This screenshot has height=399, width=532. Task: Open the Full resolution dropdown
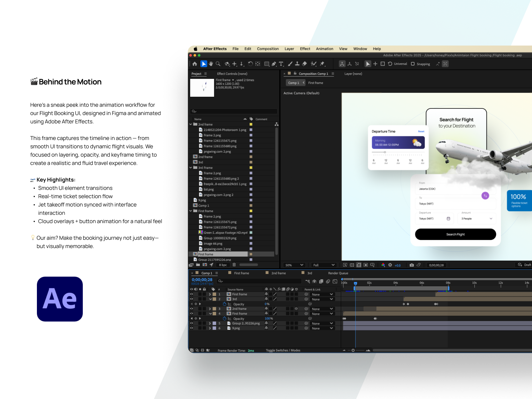(x=324, y=265)
